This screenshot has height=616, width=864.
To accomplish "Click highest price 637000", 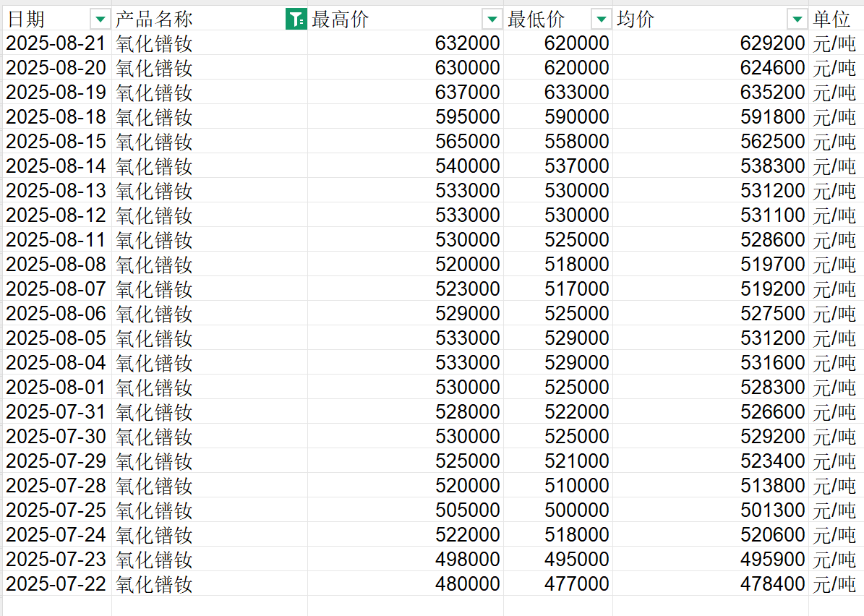I will pos(405,92).
